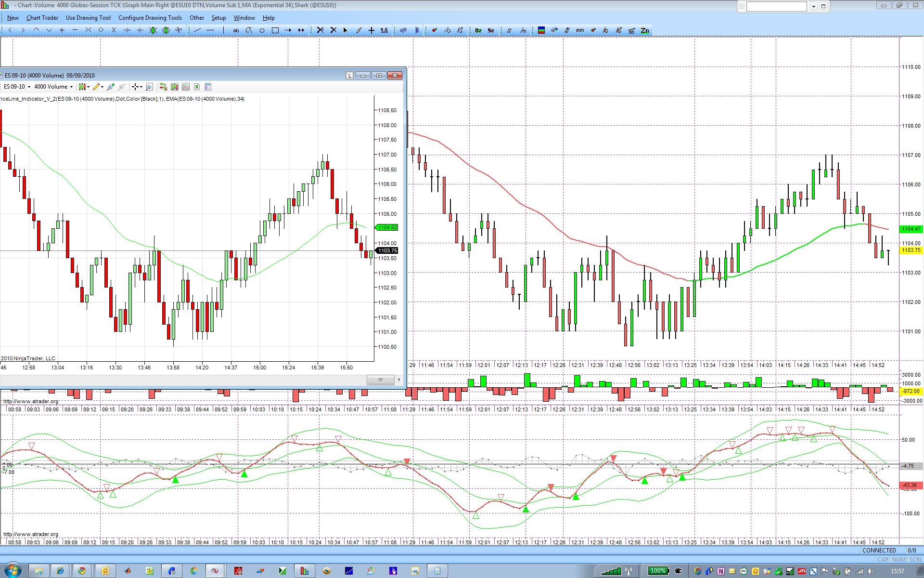Choose the single right arrow tool

pyautogui.click(x=288, y=30)
